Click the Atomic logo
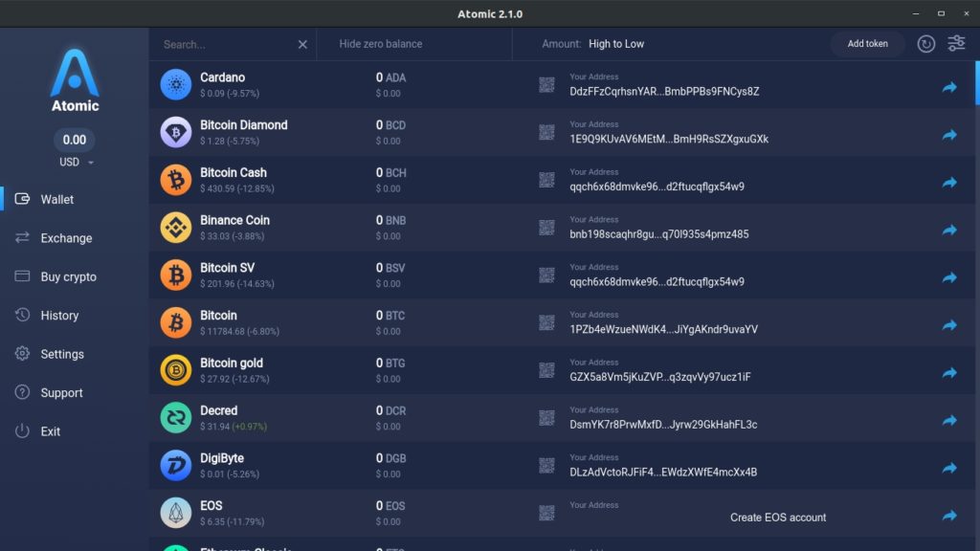The height and width of the screenshot is (551, 980). tap(75, 80)
